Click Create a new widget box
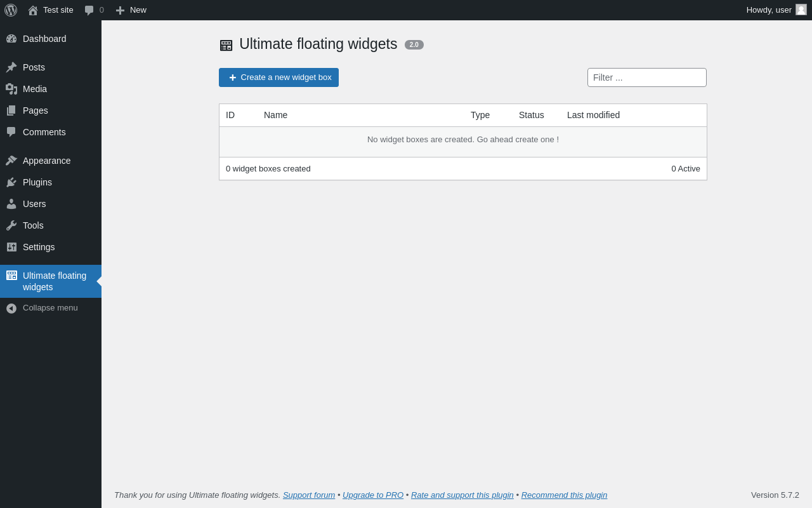Image resolution: width=812 pixels, height=508 pixels. coord(278,77)
